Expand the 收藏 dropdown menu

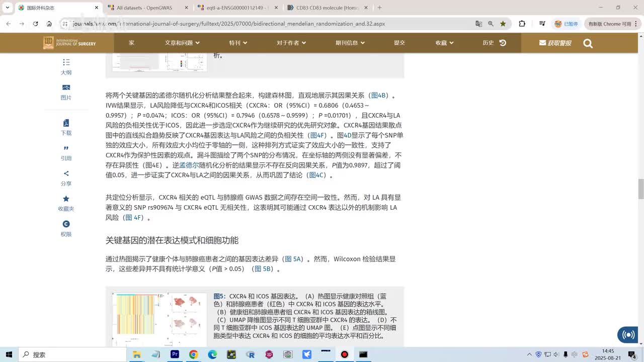pyautogui.click(x=445, y=43)
